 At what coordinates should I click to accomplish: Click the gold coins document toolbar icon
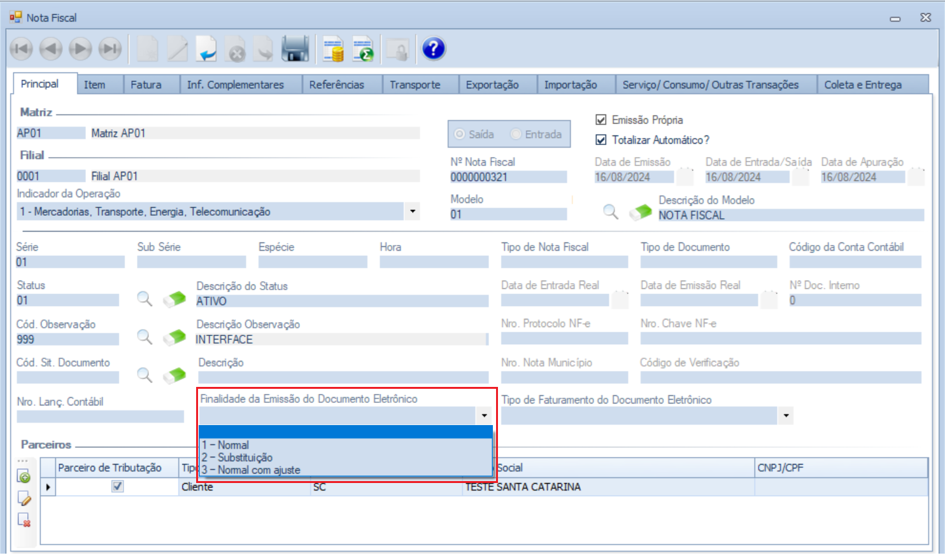(333, 49)
